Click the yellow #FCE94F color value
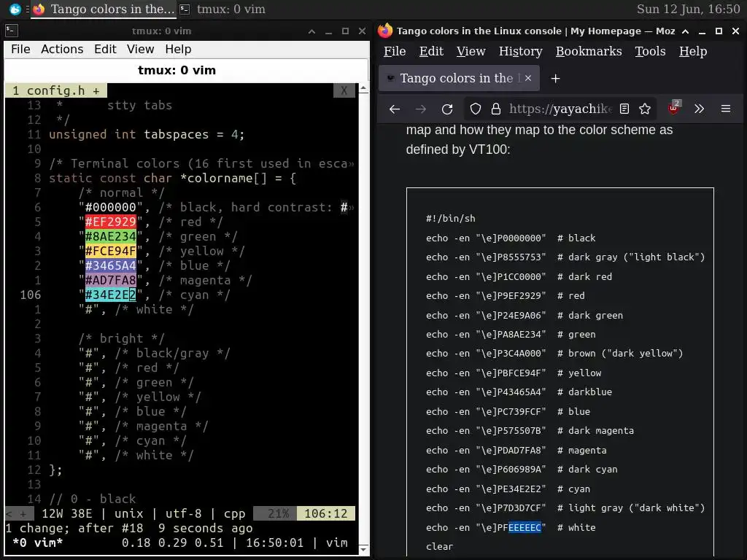Viewport: 747px width, 560px height. coord(111,251)
